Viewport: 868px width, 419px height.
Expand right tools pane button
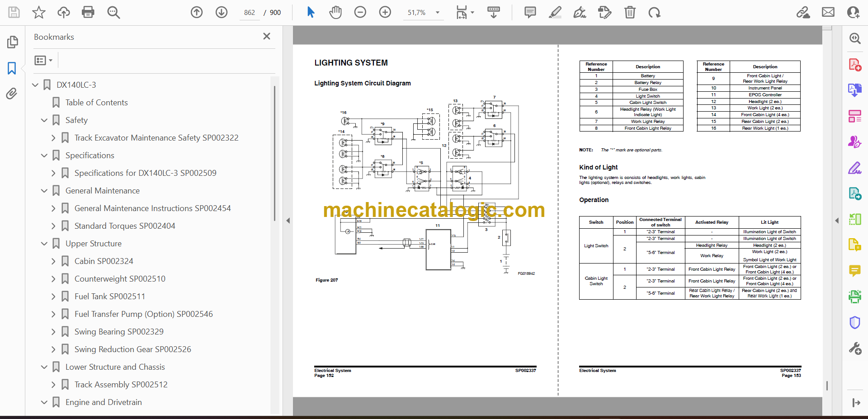tap(856, 403)
